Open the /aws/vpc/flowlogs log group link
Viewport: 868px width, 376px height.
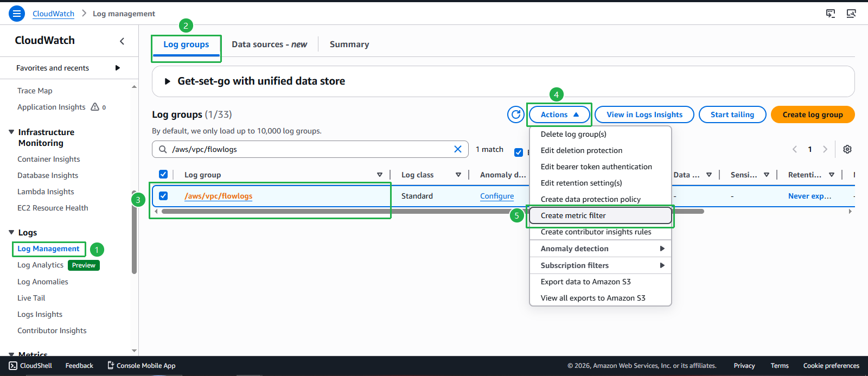click(218, 196)
